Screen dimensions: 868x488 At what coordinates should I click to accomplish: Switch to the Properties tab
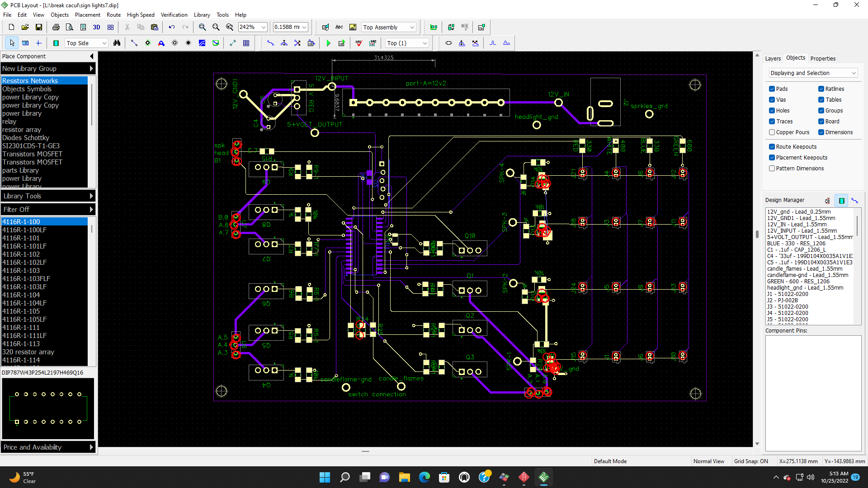pyautogui.click(x=823, y=58)
